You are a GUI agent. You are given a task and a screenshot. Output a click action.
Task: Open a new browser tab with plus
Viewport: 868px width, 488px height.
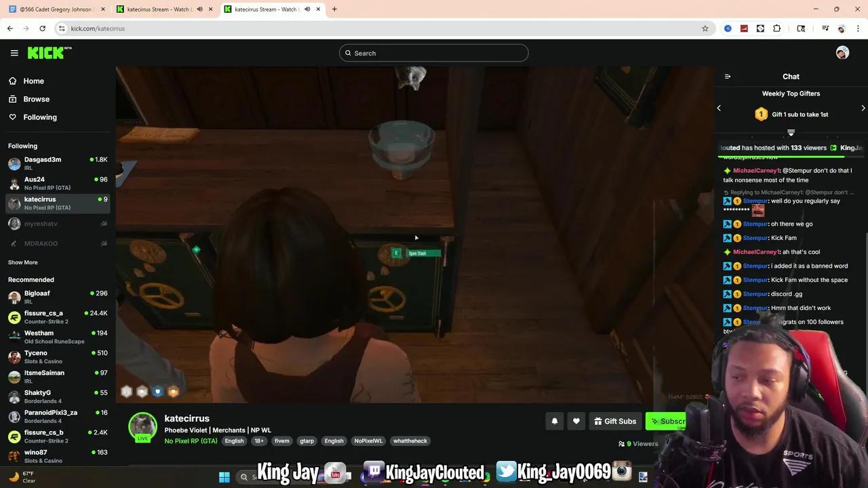click(x=334, y=9)
